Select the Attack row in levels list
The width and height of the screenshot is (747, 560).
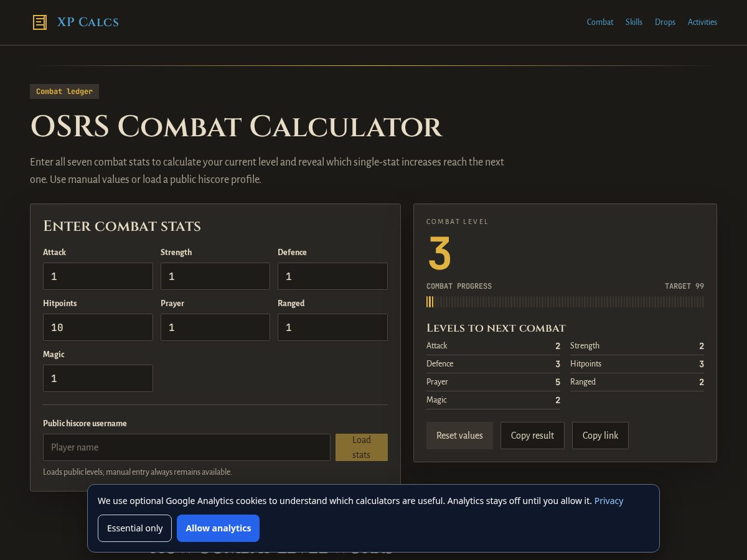click(x=493, y=346)
